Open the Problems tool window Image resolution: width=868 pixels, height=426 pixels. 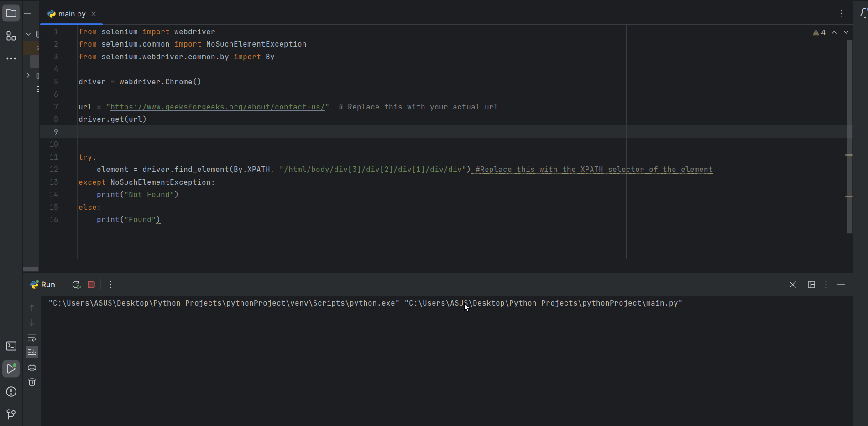(11, 392)
